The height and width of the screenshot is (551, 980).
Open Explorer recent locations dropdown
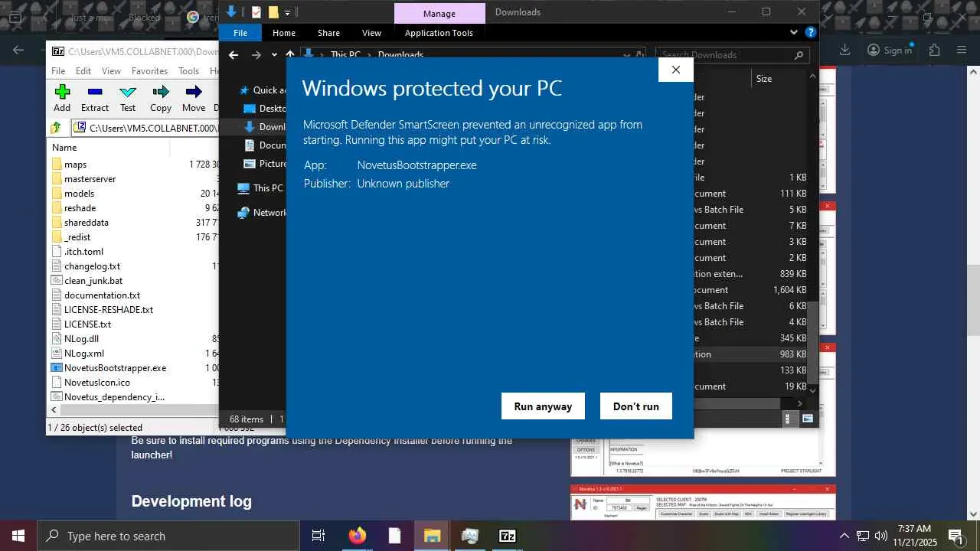tap(275, 55)
